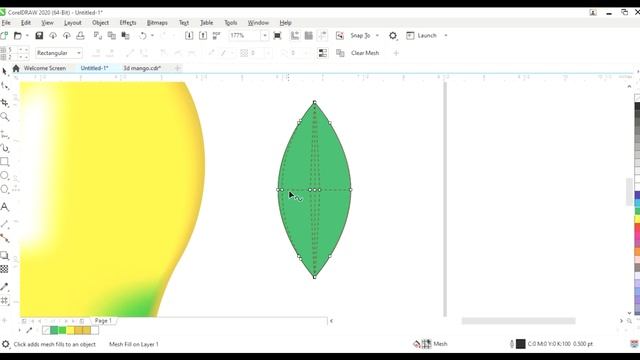Select the Freehand tool
Screen dimensions: 640x360
coord(5,135)
